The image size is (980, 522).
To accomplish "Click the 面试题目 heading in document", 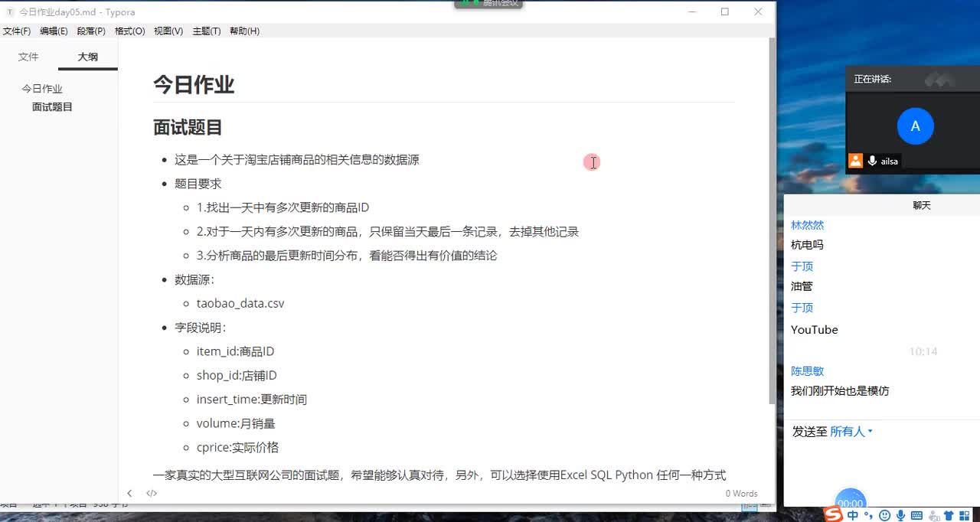I will click(188, 127).
